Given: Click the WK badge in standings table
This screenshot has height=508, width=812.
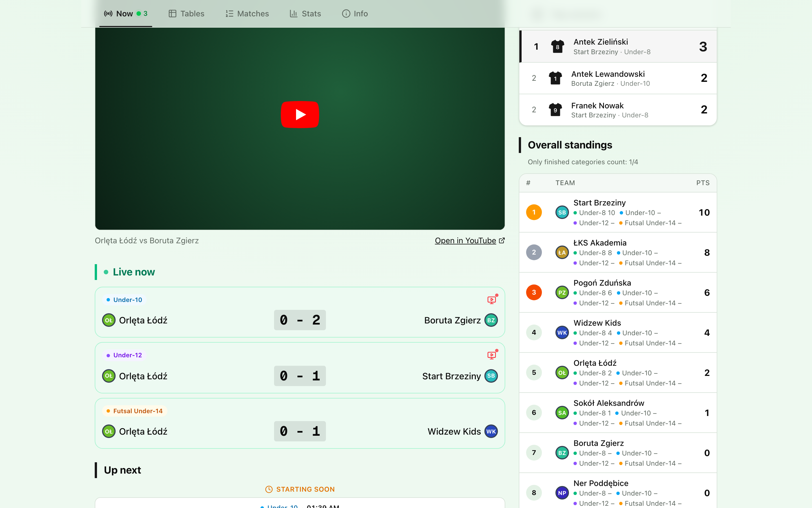Looking at the screenshot, I should pos(562,333).
